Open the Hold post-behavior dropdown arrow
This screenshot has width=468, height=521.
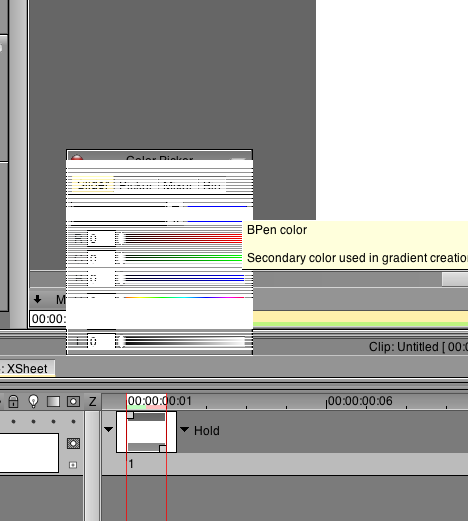(x=184, y=429)
